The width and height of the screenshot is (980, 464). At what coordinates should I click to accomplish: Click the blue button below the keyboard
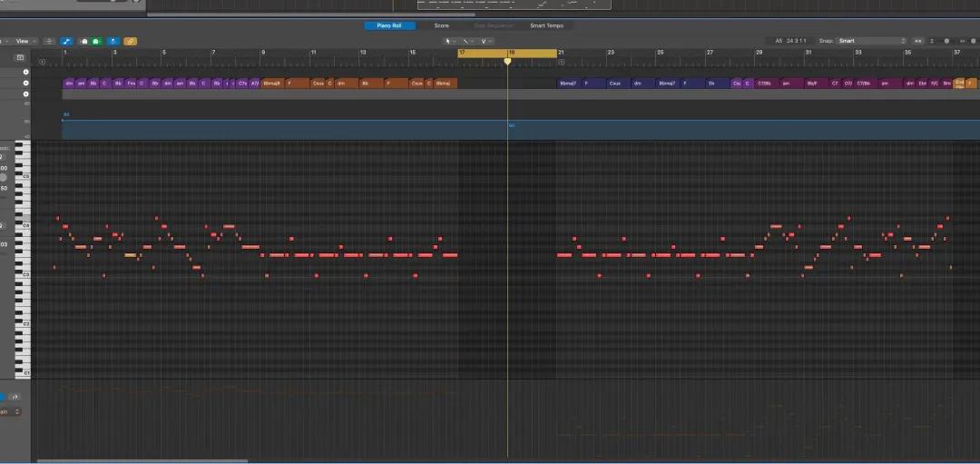[2, 397]
